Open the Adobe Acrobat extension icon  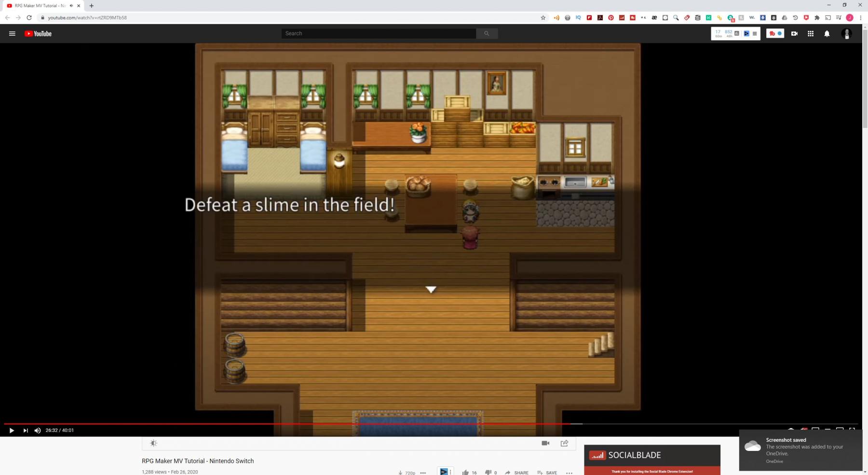(x=600, y=17)
